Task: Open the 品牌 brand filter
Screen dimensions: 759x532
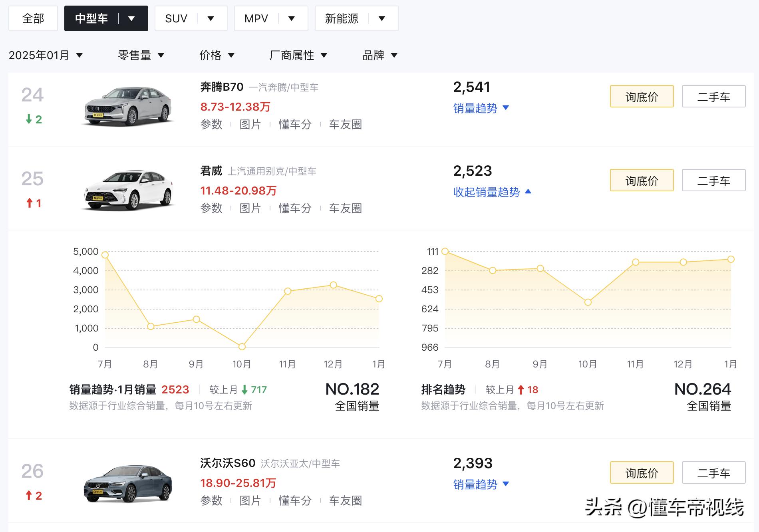Action: tap(379, 55)
